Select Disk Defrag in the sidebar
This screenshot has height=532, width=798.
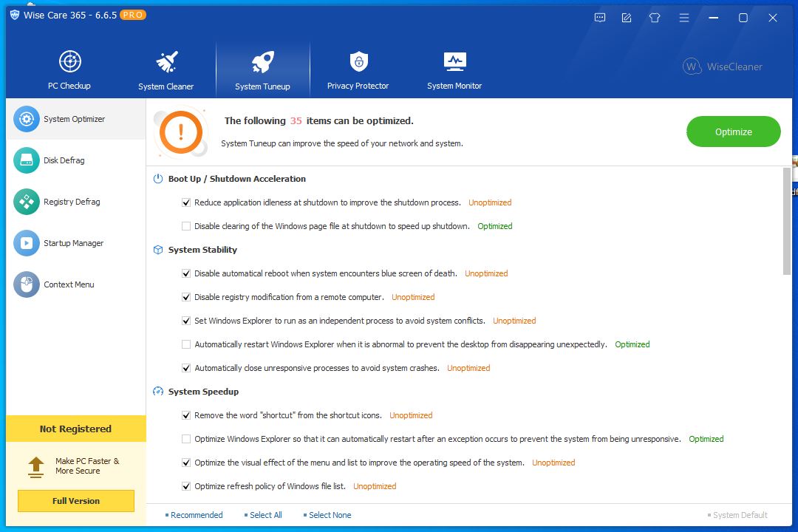pyautogui.click(x=76, y=160)
